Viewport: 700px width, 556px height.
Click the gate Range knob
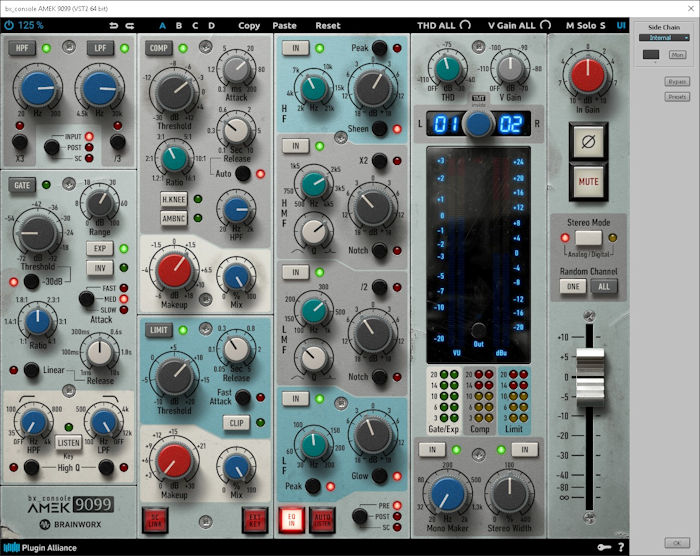pyautogui.click(x=100, y=204)
